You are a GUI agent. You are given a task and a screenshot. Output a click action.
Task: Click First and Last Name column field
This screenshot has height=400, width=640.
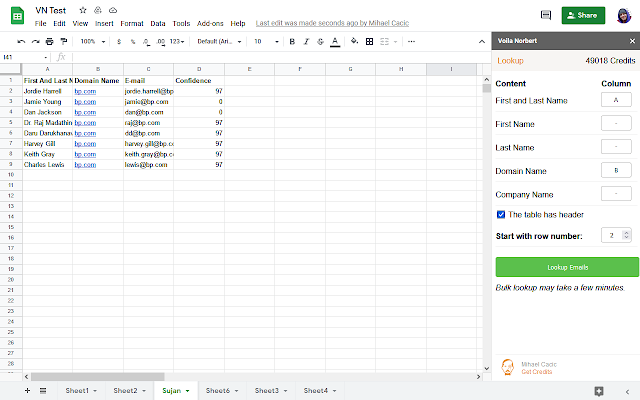tap(616, 100)
